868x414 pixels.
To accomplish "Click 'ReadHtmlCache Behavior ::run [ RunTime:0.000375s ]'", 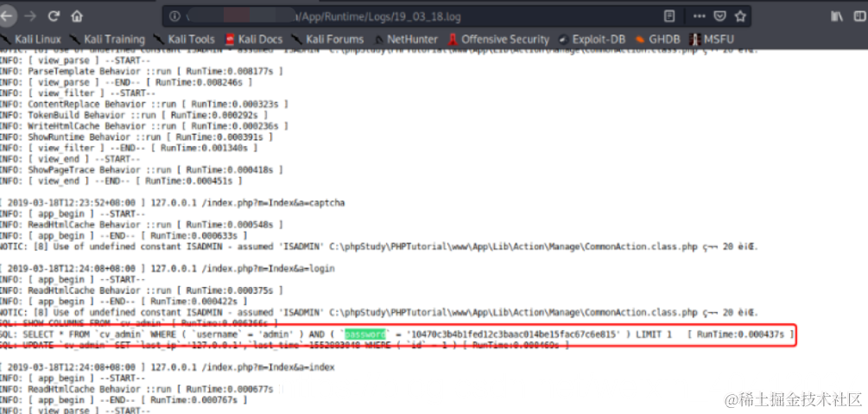I will point(141,290).
